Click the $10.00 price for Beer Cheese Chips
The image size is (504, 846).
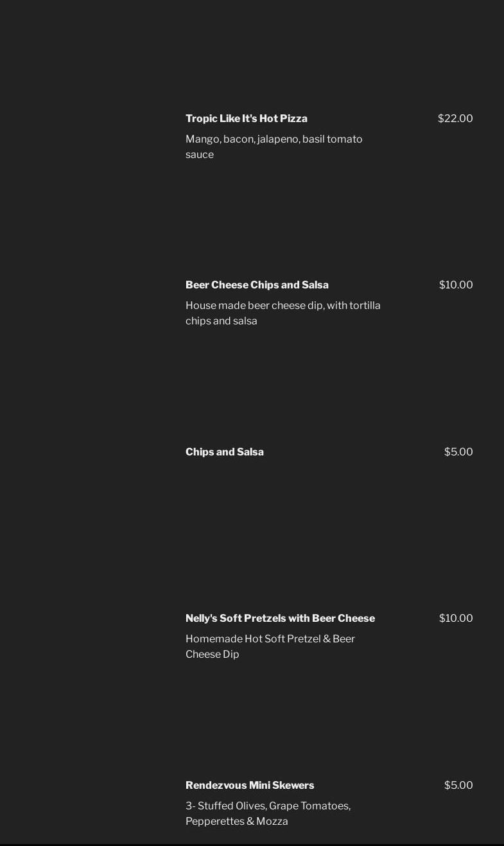coord(455,285)
